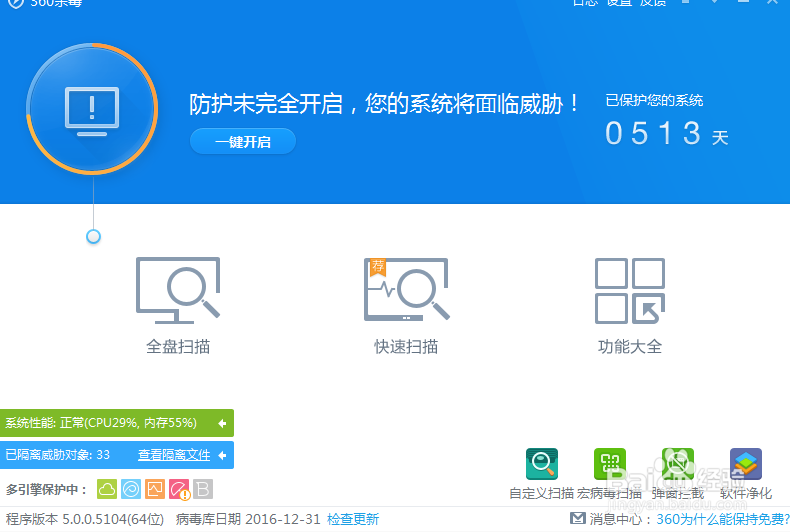Click the 已保护您的系统 0513 天 counter
This screenshot has height=532, width=790.
point(667,121)
